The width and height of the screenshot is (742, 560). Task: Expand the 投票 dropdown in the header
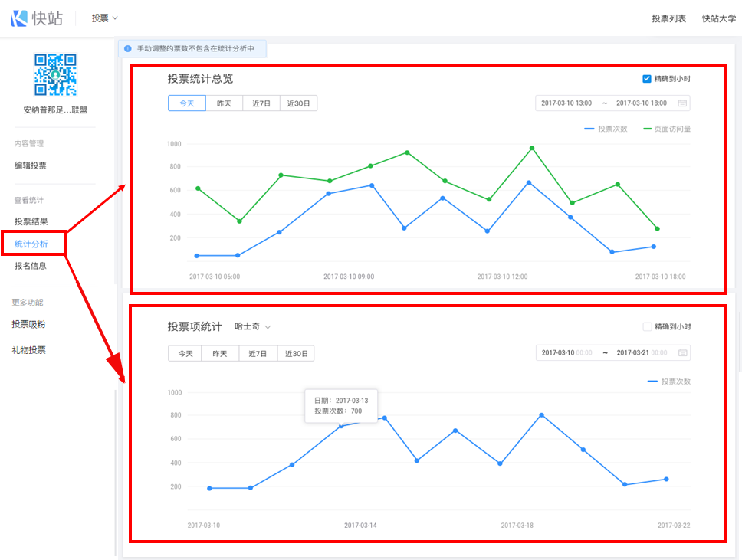pyautogui.click(x=104, y=18)
